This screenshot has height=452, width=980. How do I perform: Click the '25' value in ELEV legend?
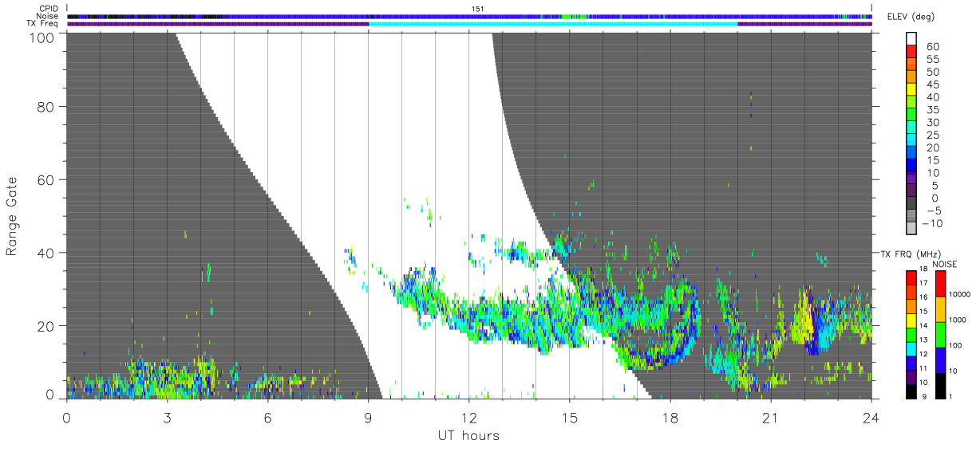(932, 136)
